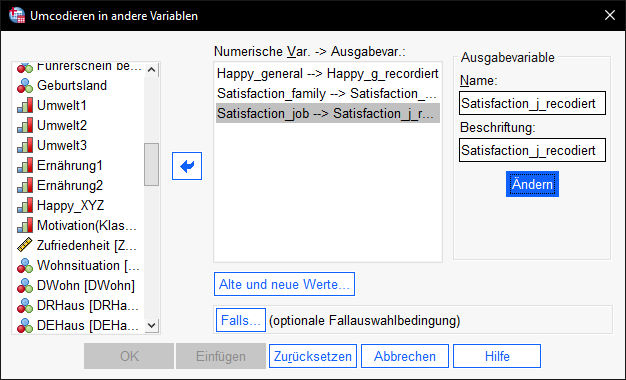Screen dimensions: 626x380
Task: Select DRHaus [DRHa... variable name
Action: click(88, 305)
